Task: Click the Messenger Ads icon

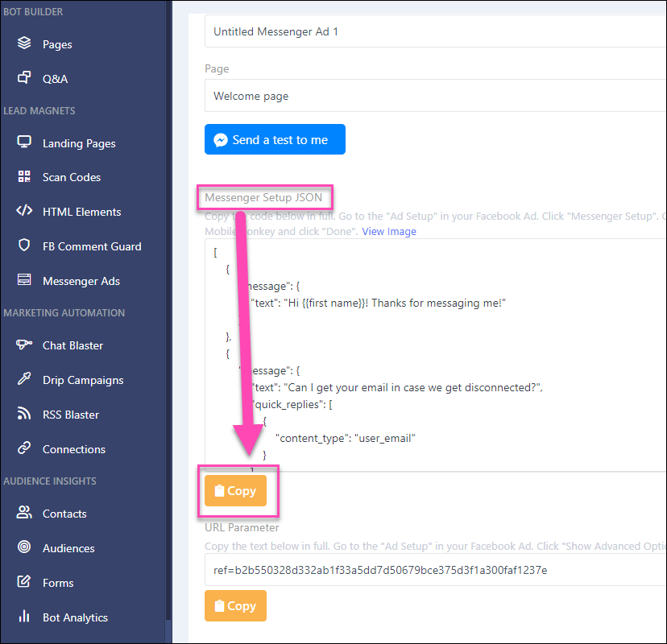Action: pyautogui.click(x=24, y=279)
